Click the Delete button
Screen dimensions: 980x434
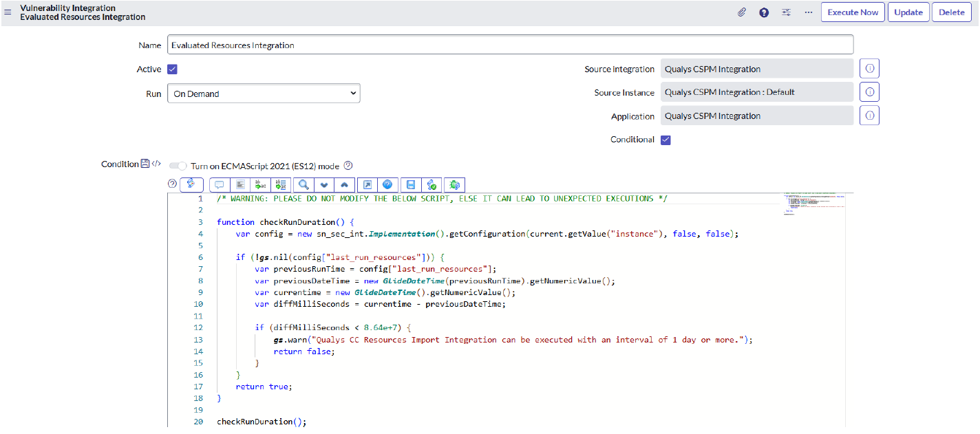tap(952, 12)
